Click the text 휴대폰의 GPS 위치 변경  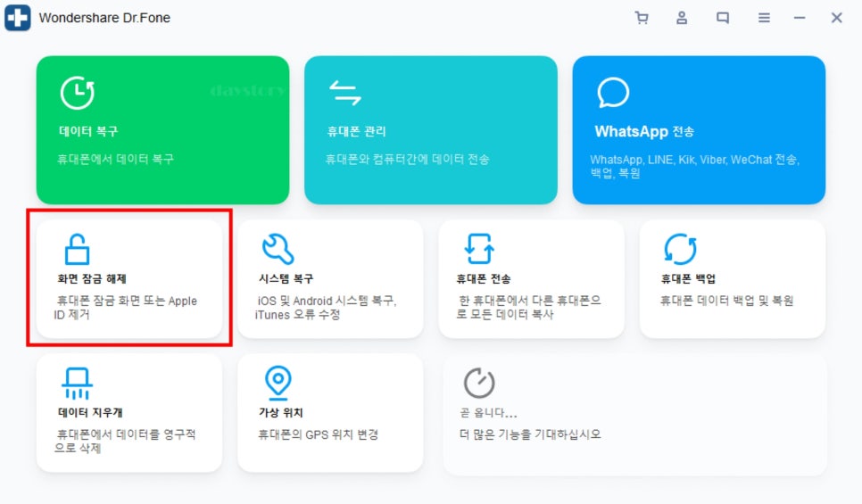pyautogui.click(x=319, y=434)
